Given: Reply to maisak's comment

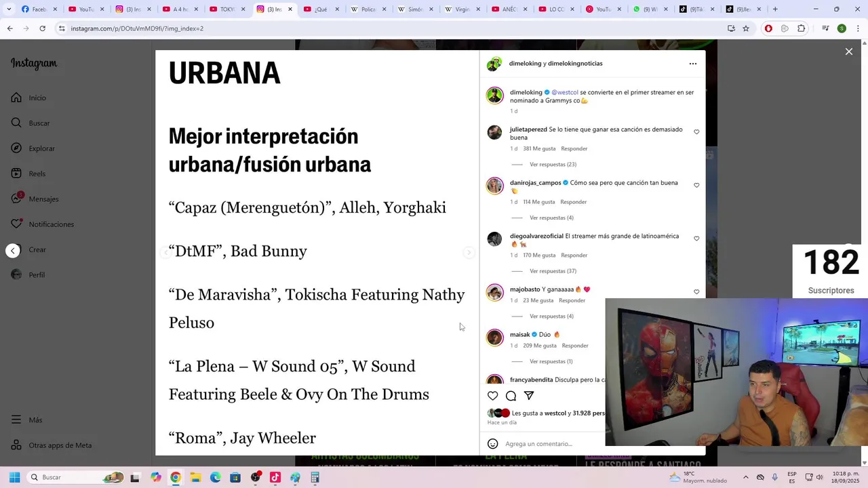Looking at the screenshot, I should coord(575,346).
